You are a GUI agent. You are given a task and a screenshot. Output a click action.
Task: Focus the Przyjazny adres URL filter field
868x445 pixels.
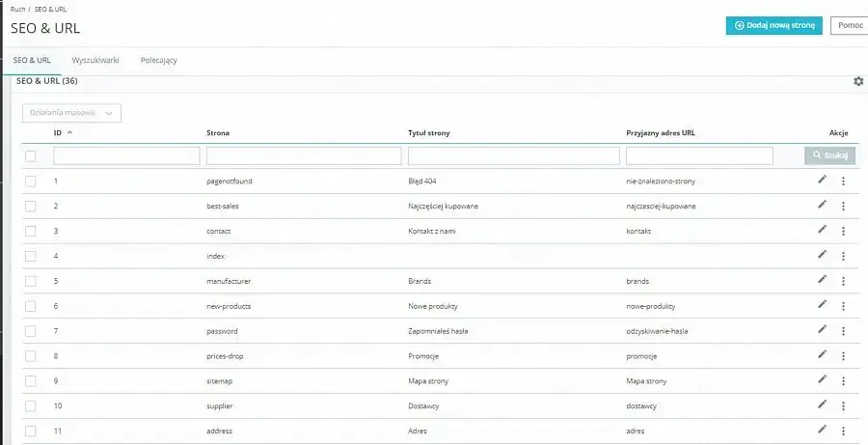pos(699,155)
